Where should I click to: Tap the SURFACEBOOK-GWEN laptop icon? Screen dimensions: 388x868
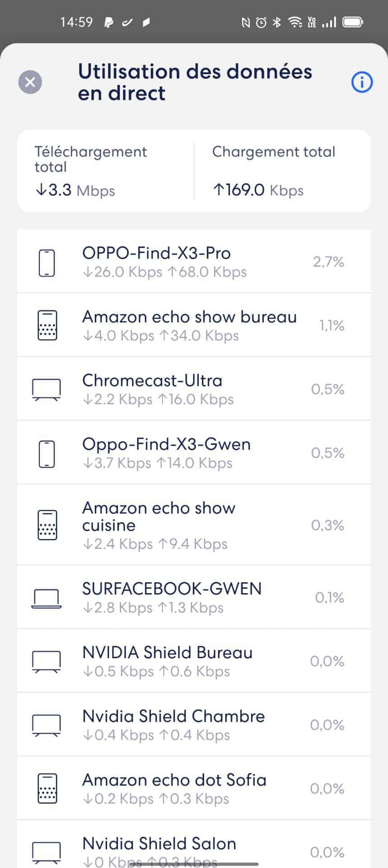(47, 598)
